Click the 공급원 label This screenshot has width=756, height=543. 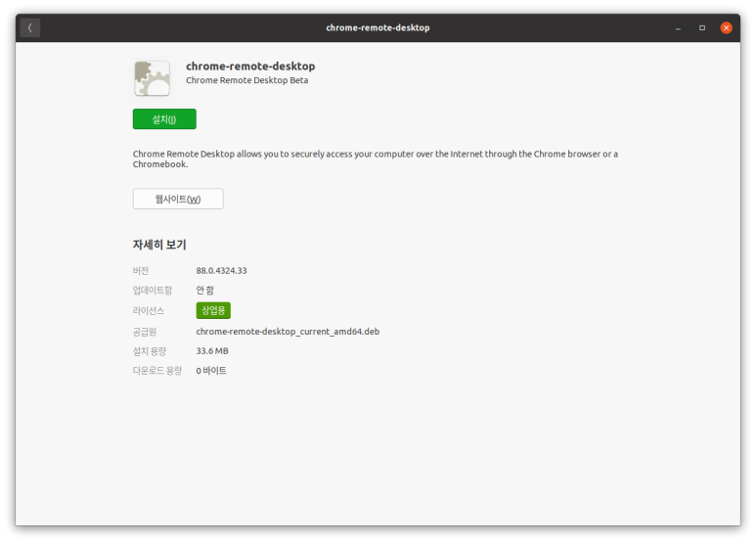coord(145,332)
